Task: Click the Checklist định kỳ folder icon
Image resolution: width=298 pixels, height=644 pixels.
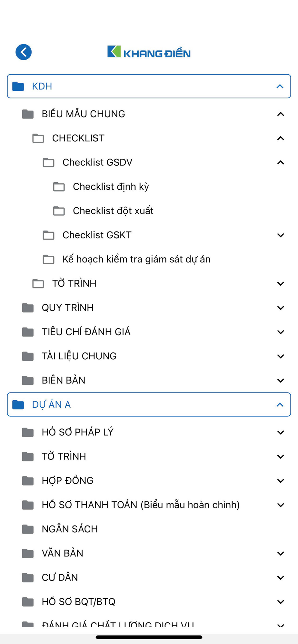Action: coord(59,187)
